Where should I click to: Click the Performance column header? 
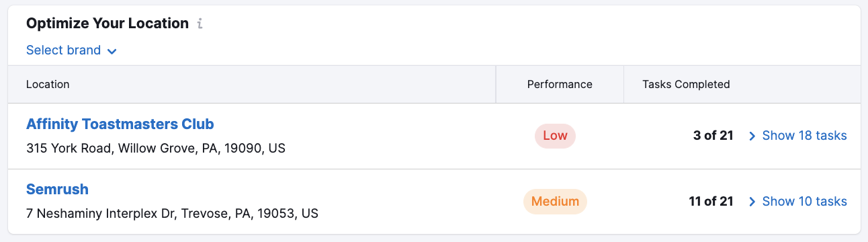coord(560,85)
